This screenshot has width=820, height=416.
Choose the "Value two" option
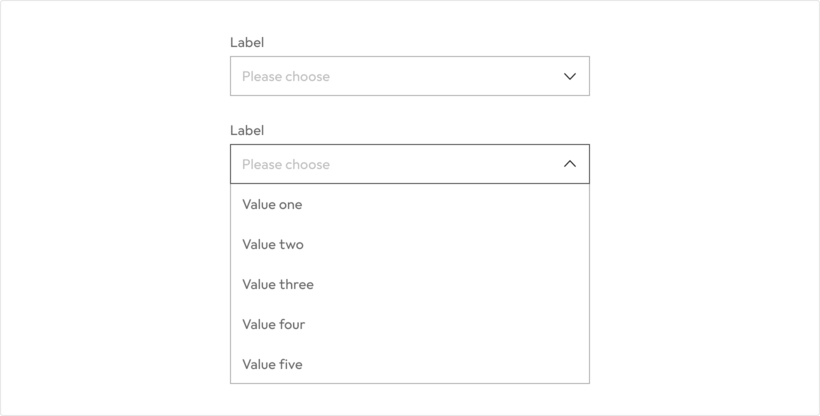click(x=273, y=244)
